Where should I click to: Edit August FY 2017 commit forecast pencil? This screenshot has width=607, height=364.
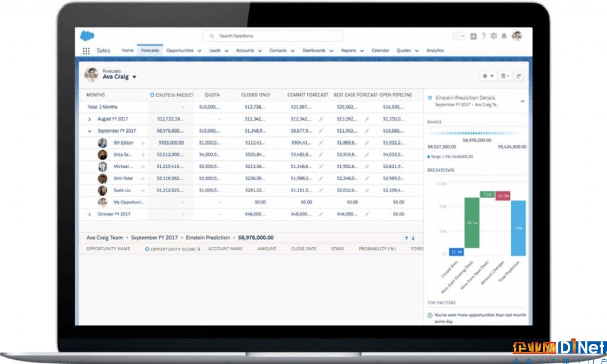(321, 119)
